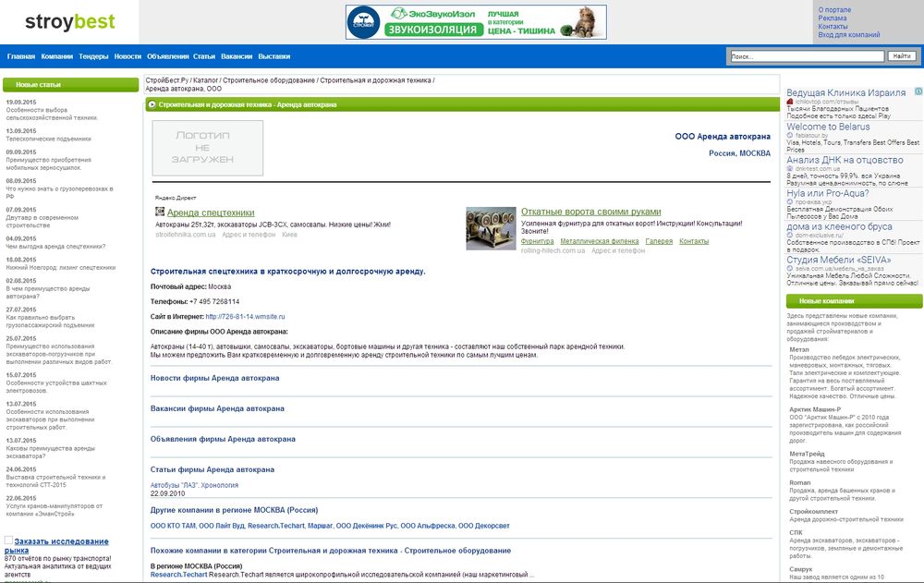The width and height of the screenshot is (924, 583).
Task: Click the Найти search button
Action: (x=902, y=56)
